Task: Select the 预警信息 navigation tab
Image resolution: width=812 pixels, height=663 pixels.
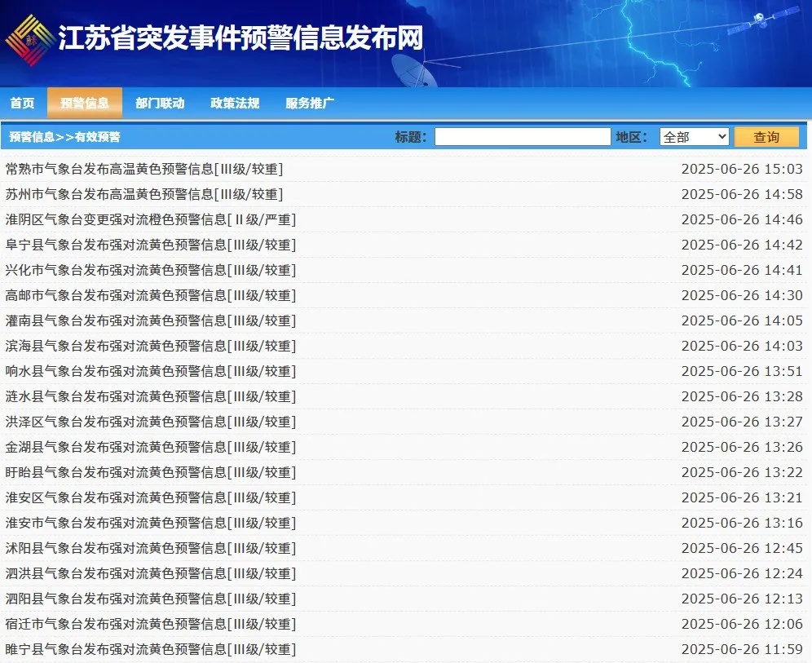Action: coord(86,103)
